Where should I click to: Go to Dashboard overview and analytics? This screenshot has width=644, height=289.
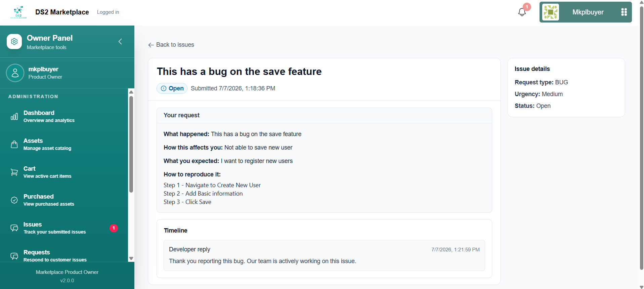pos(64,116)
